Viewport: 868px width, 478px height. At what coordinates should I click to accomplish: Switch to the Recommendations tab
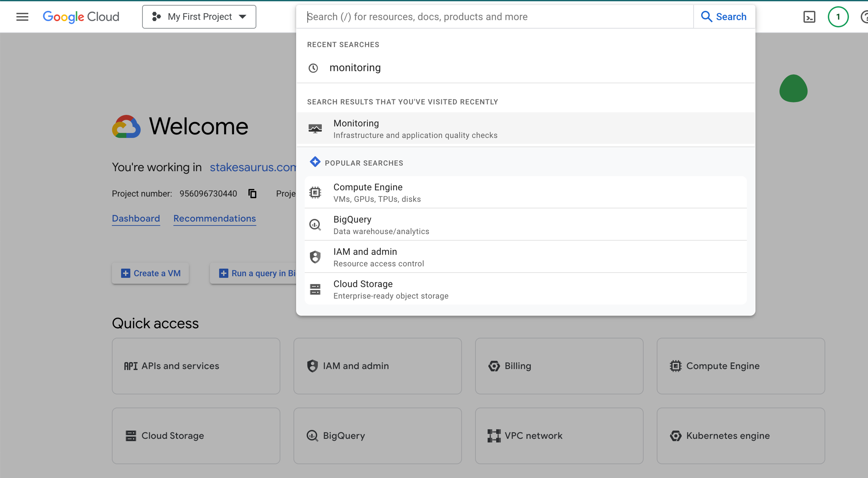214,219
